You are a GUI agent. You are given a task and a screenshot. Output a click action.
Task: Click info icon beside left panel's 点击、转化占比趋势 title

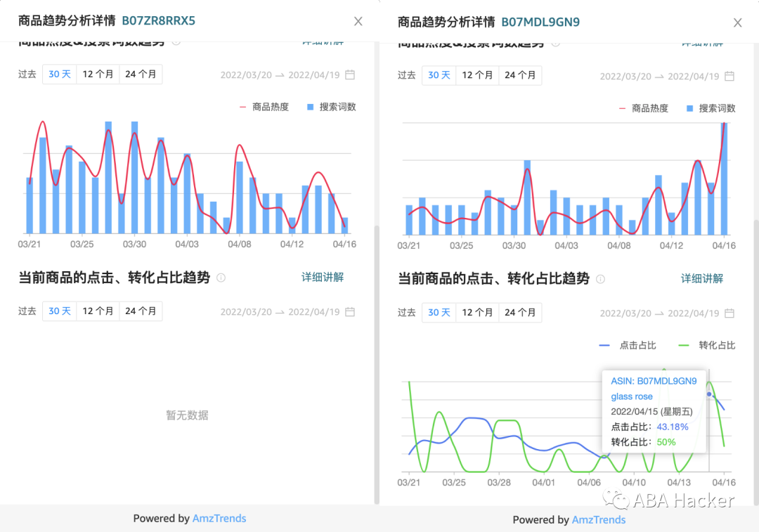click(x=221, y=278)
